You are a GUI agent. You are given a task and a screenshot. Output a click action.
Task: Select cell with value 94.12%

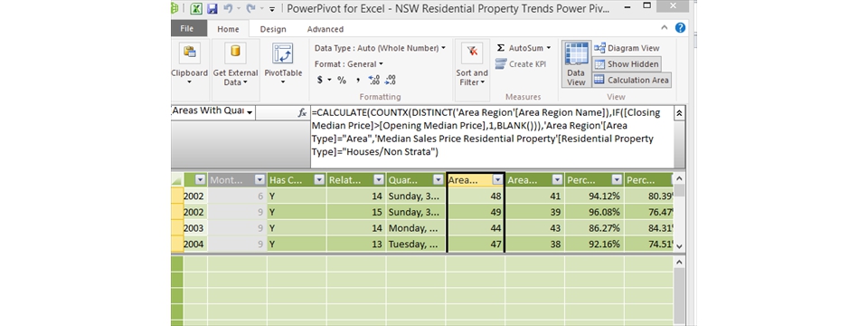(595, 196)
